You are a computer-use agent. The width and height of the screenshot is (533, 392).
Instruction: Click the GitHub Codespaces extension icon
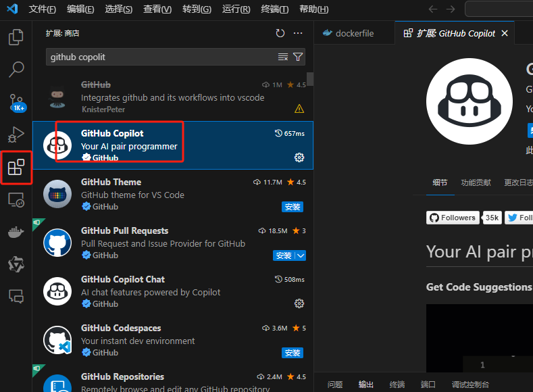pos(57,340)
